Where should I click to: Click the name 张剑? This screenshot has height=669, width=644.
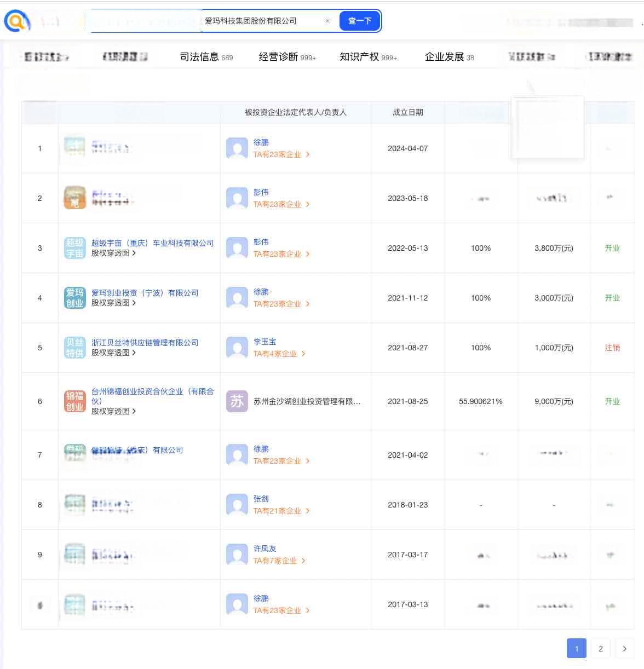[261, 499]
